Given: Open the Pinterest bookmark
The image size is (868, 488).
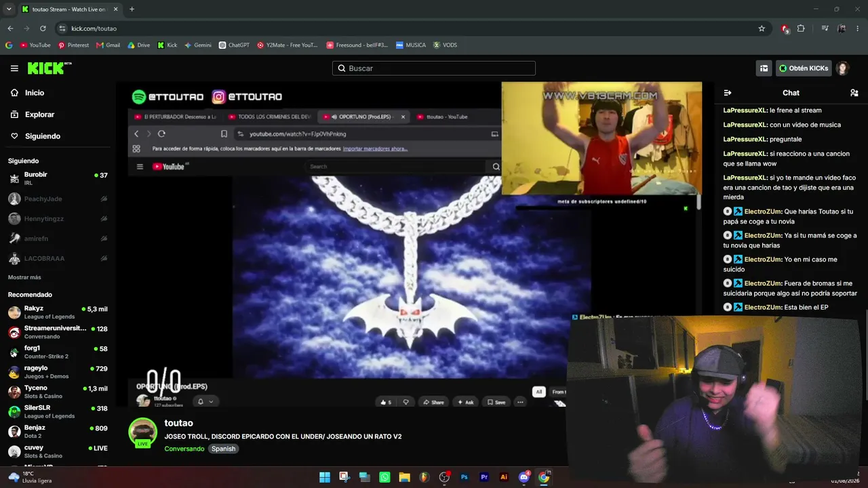Looking at the screenshot, I should pyautogui.click(x=73, y=45).
